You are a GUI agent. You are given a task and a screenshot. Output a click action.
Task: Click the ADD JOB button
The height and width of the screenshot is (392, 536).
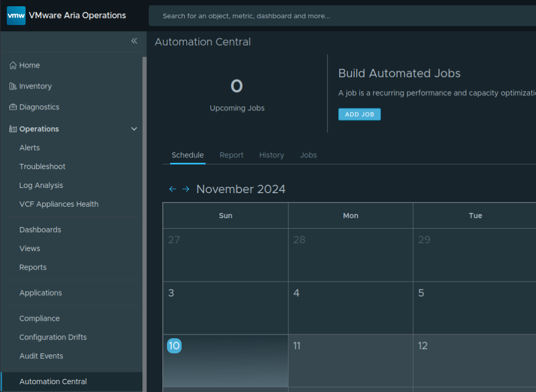[x=359, y=115]
